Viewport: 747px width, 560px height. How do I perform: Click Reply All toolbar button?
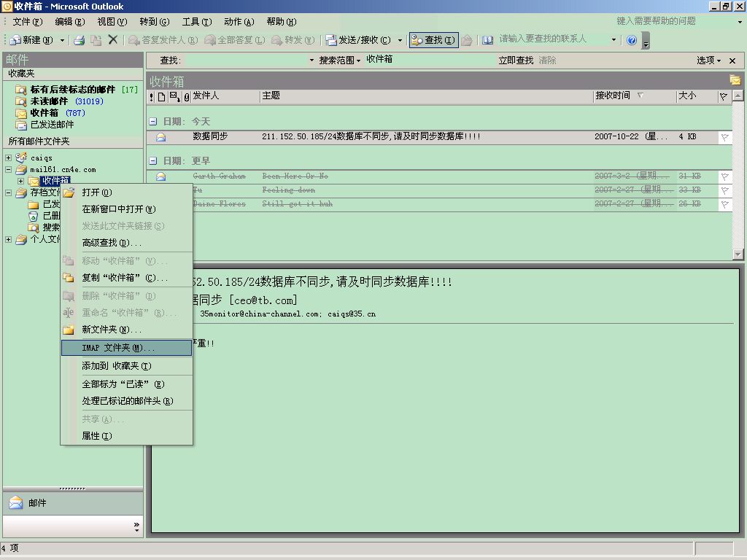click(x=234, y=40)
